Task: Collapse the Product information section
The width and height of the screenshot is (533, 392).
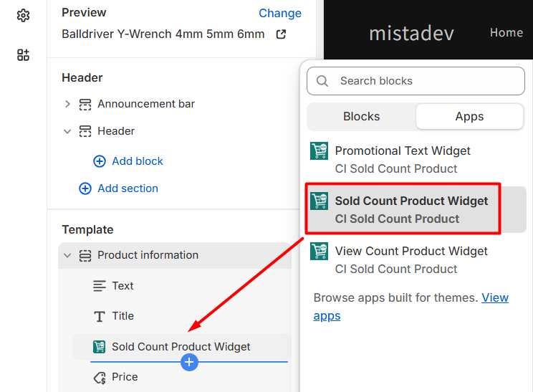Action: click(67, 255)
